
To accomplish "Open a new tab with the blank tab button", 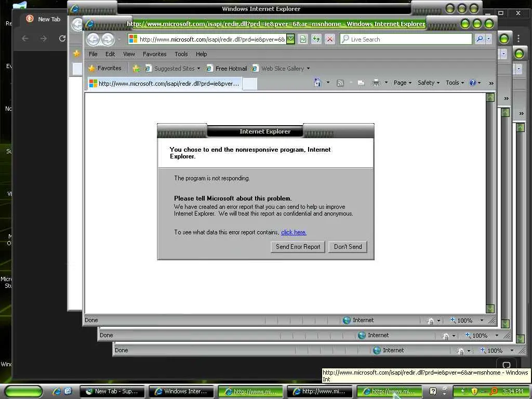I will click(250, 84).
